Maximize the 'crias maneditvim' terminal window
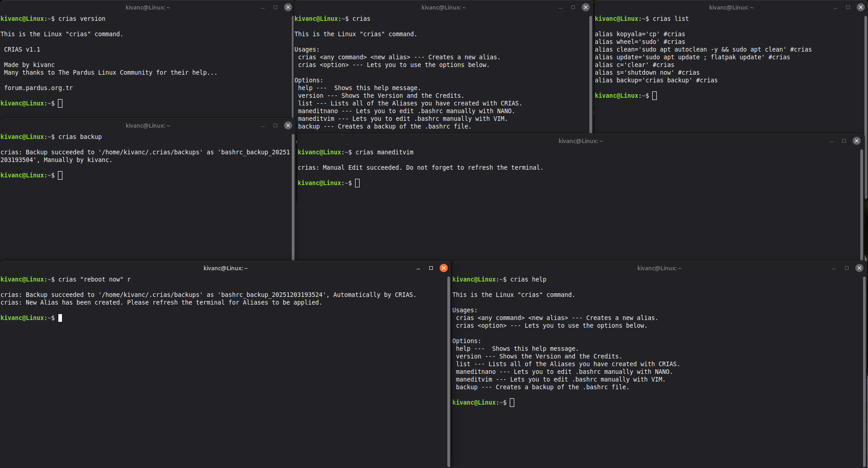The image size is (868, 468). 844,141
